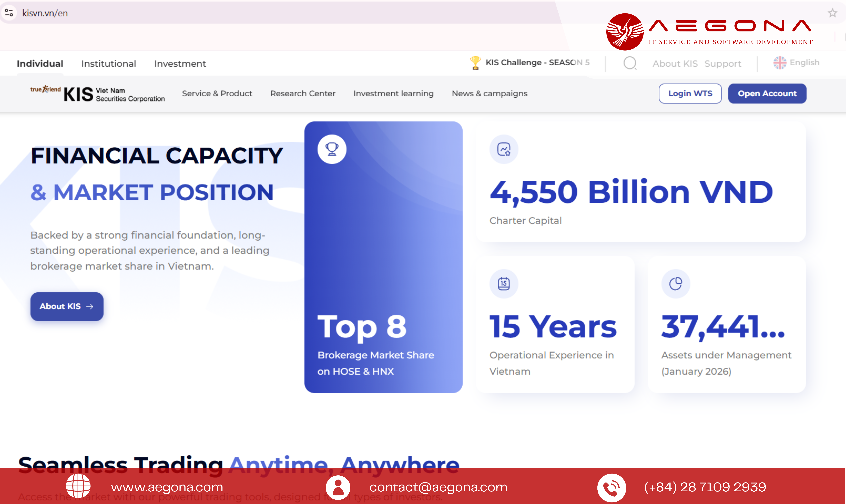This screenshot has width=846, height=504.
Task: Expand the Service & Product menu
Action: point(217,93)
